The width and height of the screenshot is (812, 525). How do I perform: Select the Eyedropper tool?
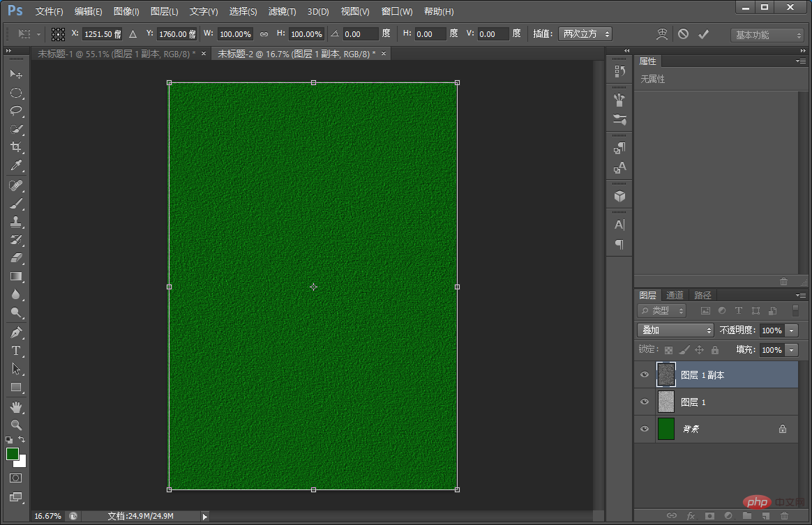16,165
